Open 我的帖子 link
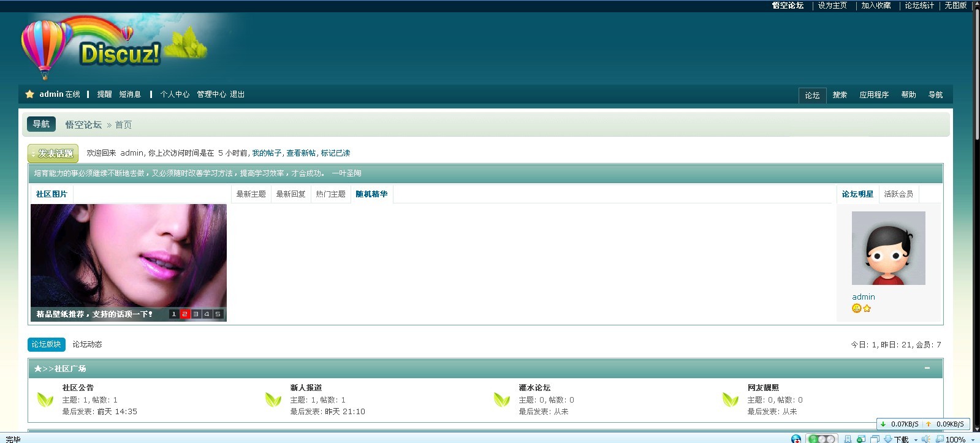The width and height of the screenshot is (980, 443). [x=267, y=153]
